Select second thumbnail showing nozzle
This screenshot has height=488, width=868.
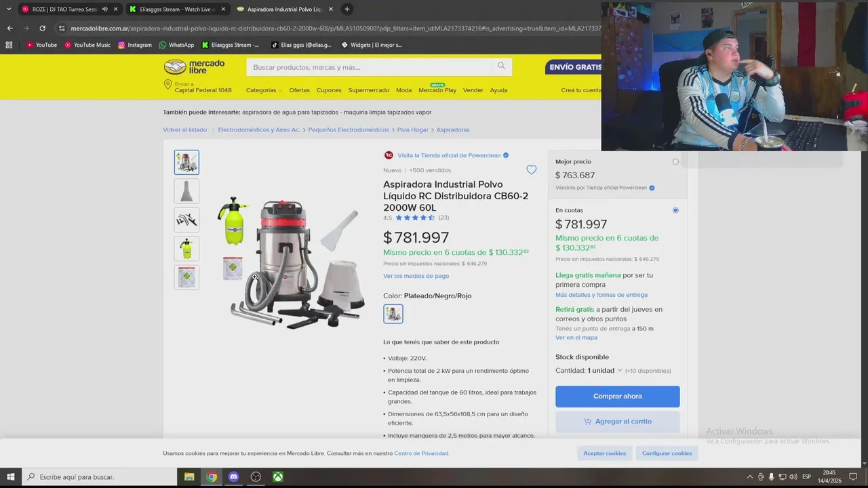coord(186,191)
